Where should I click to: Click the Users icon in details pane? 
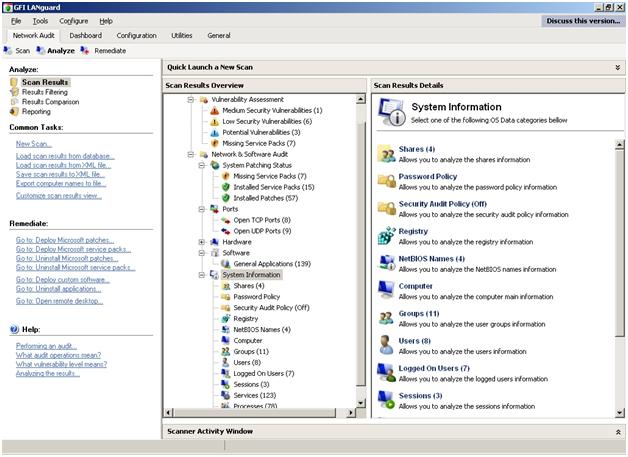tap(386, 345)
